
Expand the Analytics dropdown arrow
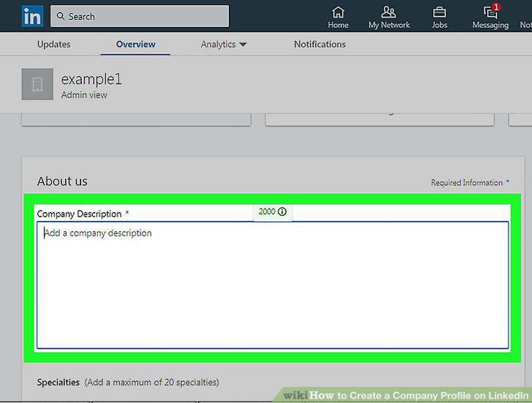pyautogui.click(x=243, y=45)
